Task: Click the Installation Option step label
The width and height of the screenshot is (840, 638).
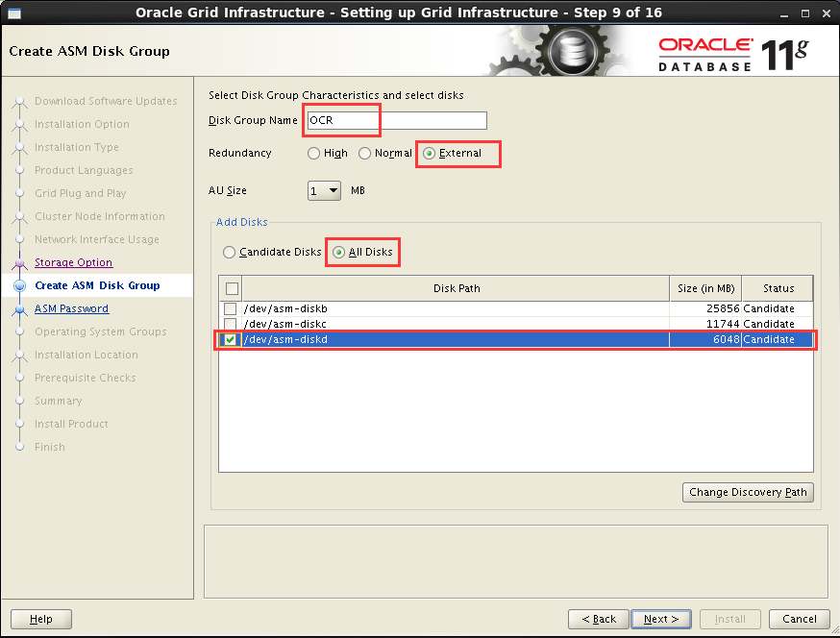Action: (x=82, y=124)
